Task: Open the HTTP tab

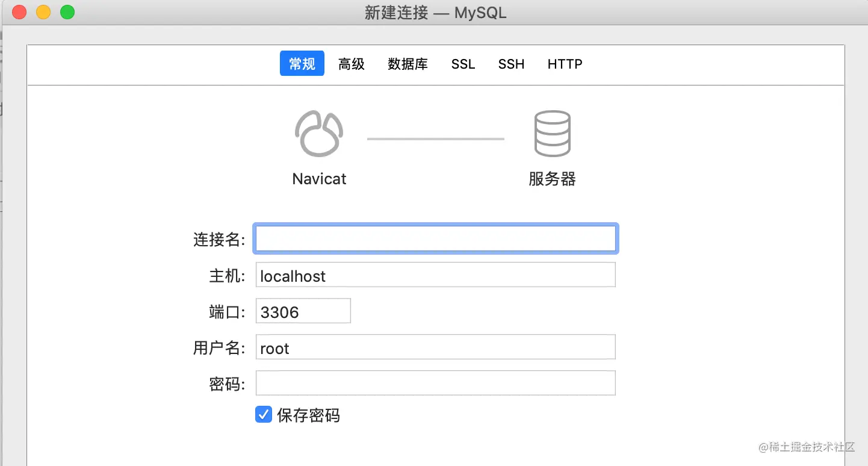Action: coord(564,64)
